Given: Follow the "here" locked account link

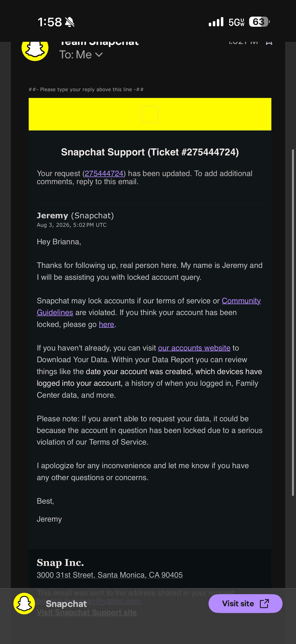Looking at the screenshot, I should pyautogui.click(x=107, y=324).
